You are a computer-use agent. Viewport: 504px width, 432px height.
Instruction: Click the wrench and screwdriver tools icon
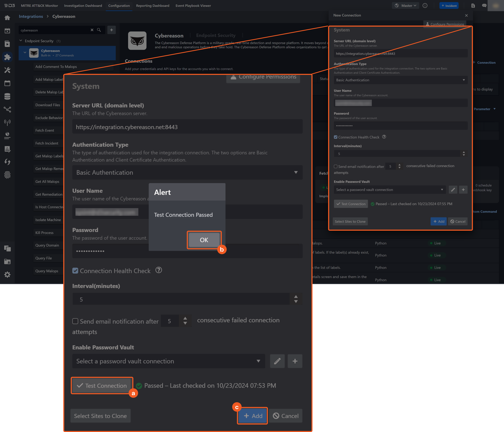[7, 70]
